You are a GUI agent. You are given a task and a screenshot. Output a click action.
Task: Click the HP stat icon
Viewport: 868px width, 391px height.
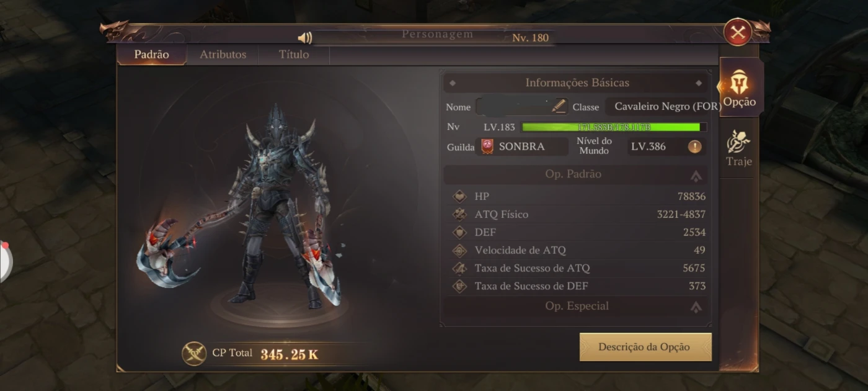tap(459, 197)
